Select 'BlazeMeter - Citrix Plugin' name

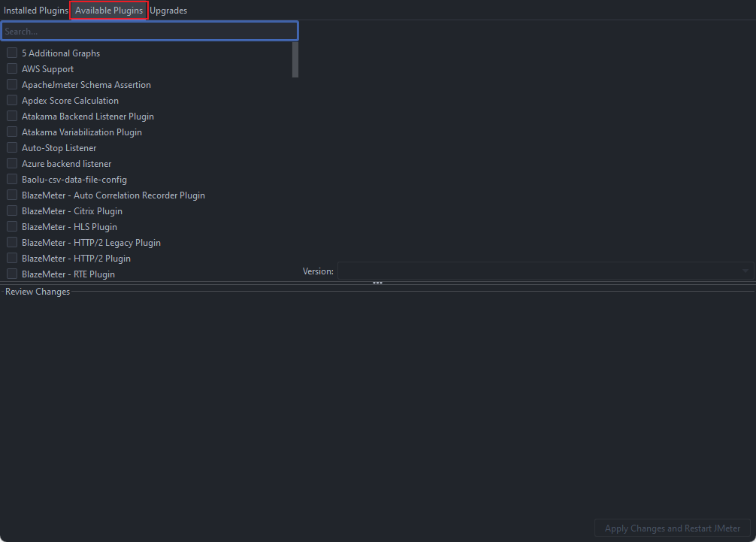72,211
